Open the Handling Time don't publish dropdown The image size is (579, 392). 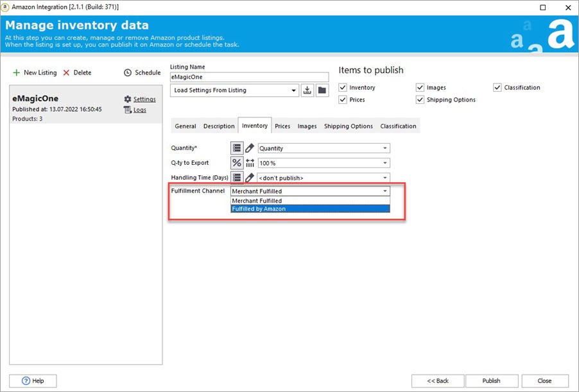coord(324,178)
